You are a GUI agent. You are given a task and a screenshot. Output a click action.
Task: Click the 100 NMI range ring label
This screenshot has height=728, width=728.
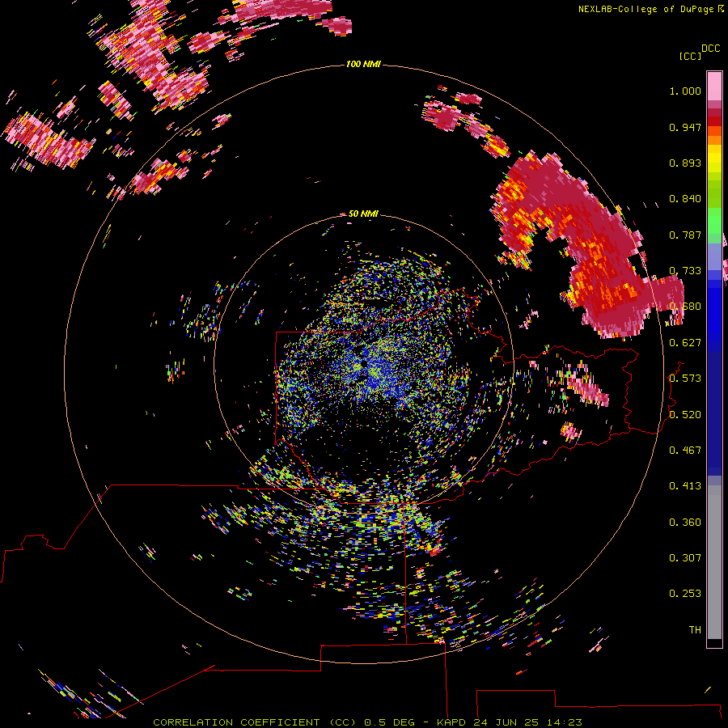(x=363, y=64)
